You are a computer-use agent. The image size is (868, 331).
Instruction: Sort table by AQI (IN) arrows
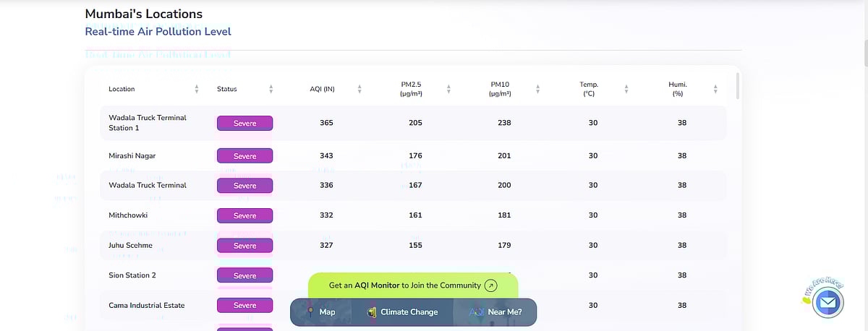click(x=359, y=89)
